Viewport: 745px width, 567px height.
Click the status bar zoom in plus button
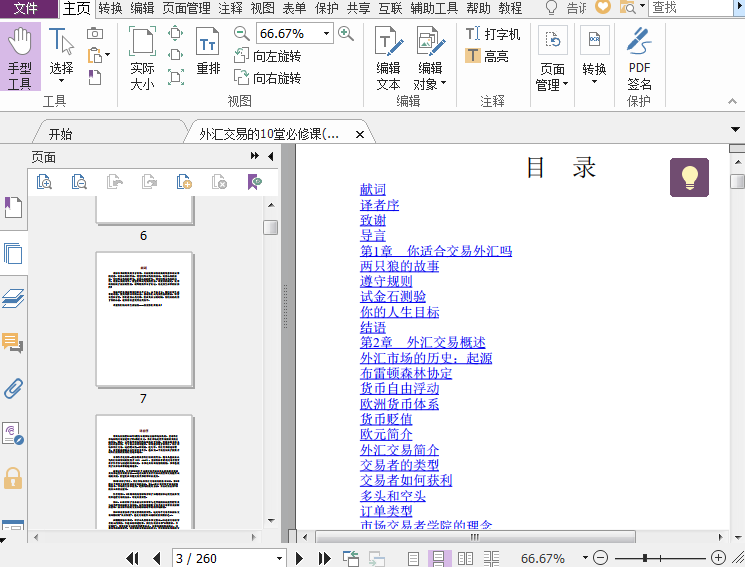pyautogui.click(x=718, y=557)
